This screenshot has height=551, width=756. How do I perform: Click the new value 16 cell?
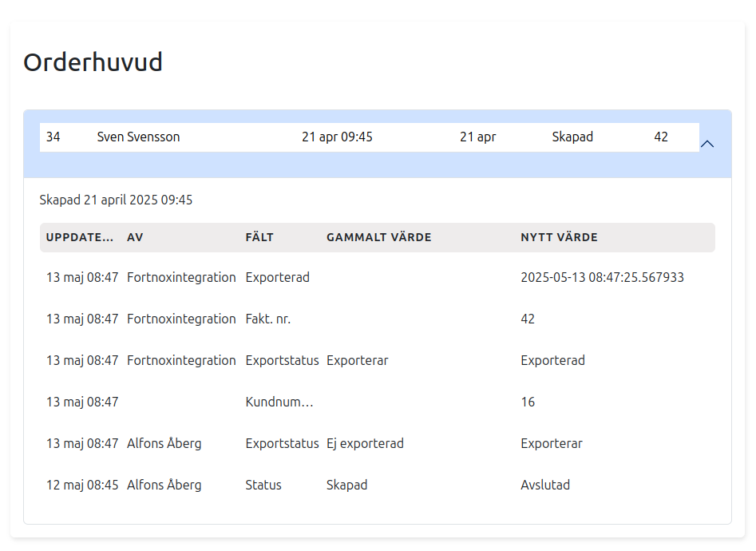point(528,402)
